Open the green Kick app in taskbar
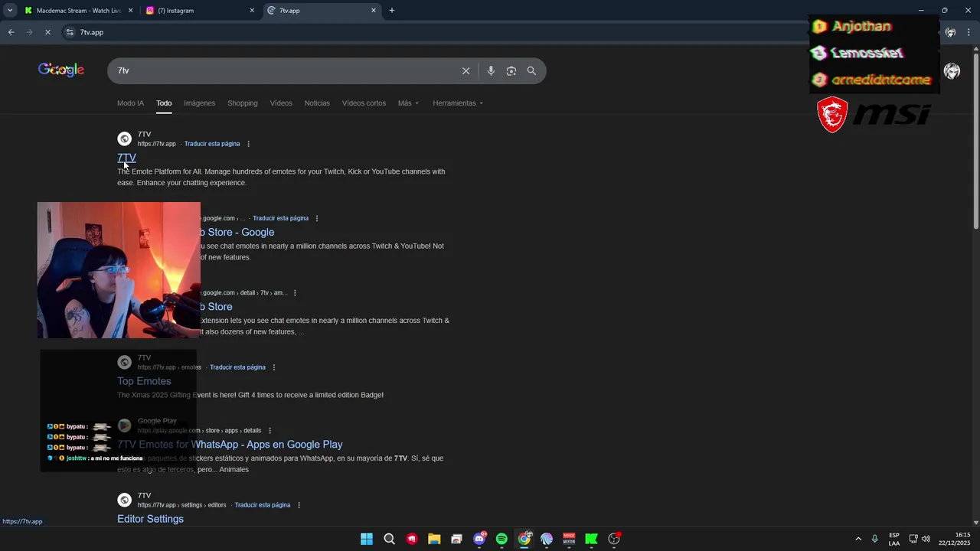The image size is (980, 551). tap(591, 539)
